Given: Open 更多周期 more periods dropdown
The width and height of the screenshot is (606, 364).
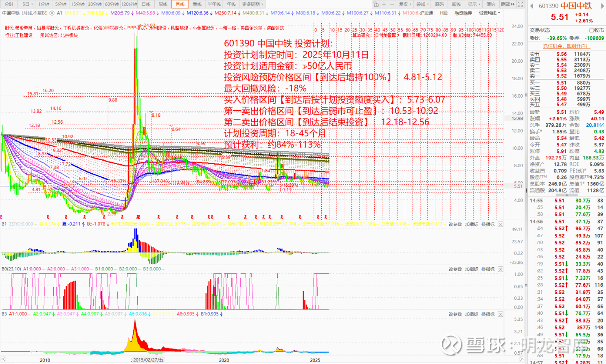Looking at the screenshot, I should point(253,4).
